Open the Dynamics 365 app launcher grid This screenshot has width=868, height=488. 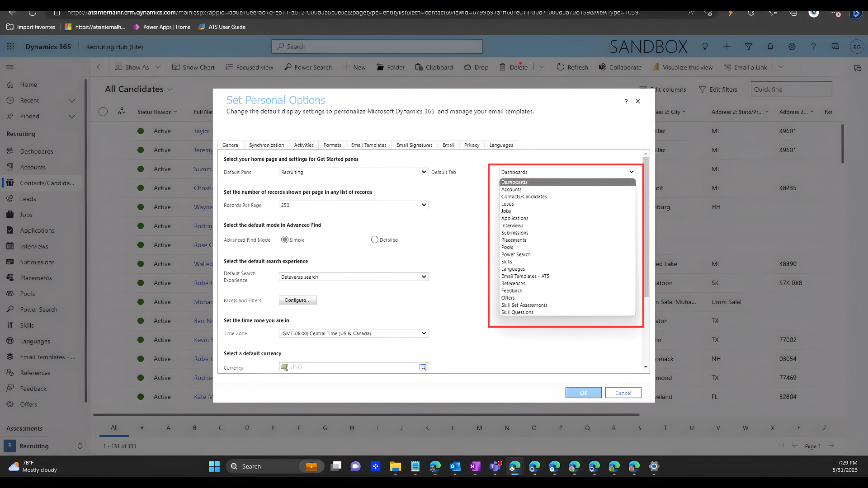pyautogui.click(x=10, y=47)
